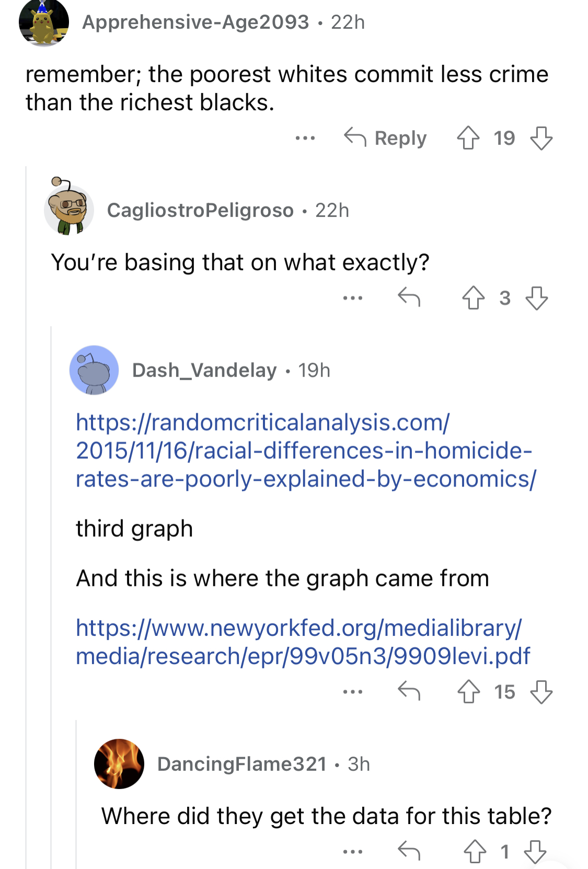This screenshot has width=588, height=869.
Task: Open three-dot menu on CagliostroPeligroso's comment
Action: click(353, 298)
